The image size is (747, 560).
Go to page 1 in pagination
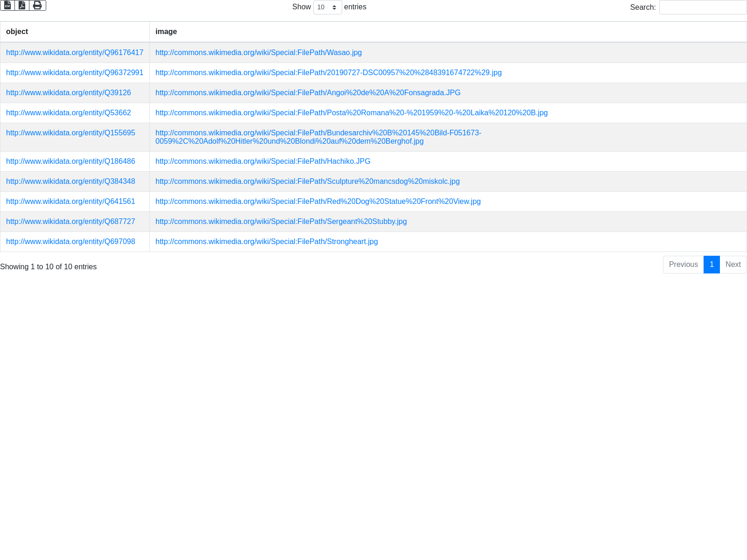coord(712,265)
